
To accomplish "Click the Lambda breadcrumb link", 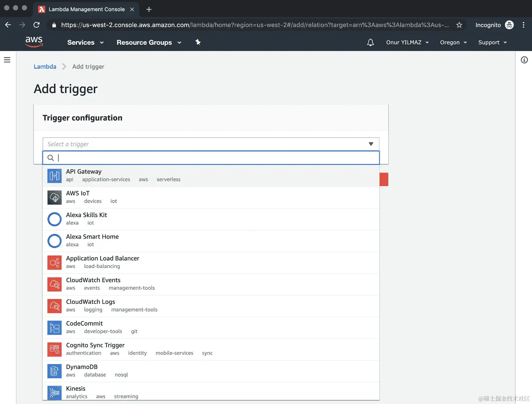I will coord(45,66).
